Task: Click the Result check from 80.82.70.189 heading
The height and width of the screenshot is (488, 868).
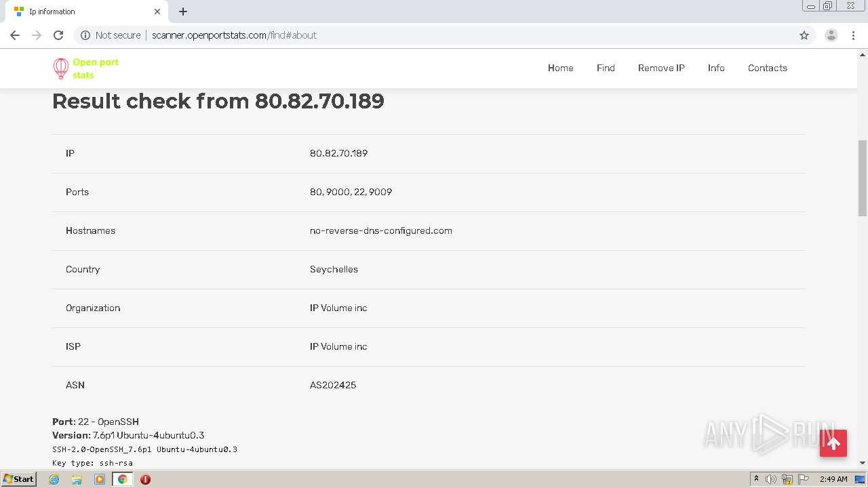Action: (218, 101)
